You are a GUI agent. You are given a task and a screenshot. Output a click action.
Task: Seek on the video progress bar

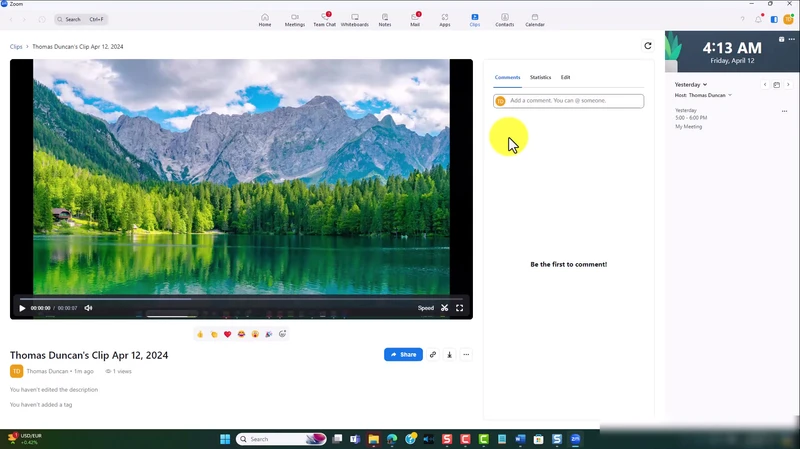(241, 299)
